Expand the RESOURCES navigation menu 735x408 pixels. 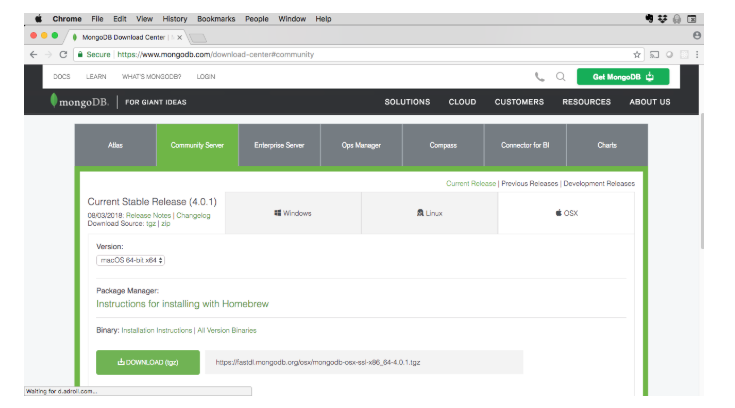click(586, 102)
